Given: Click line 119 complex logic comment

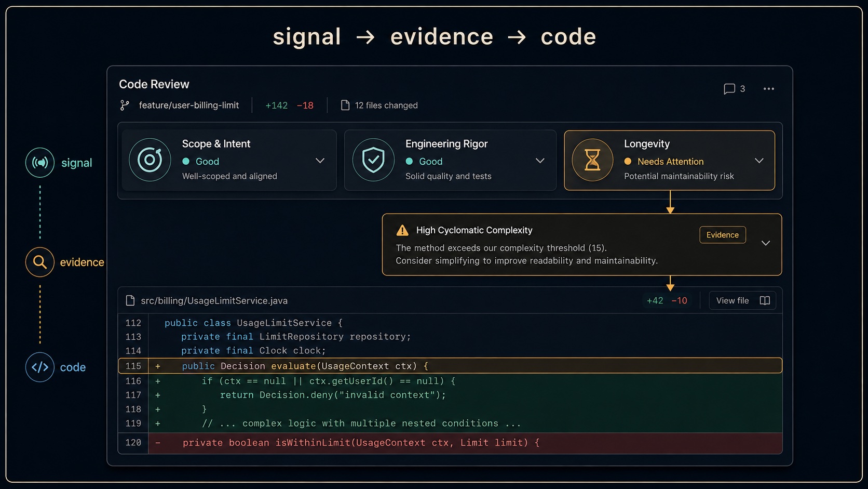Looking at the screenshot, I should 450,424.
